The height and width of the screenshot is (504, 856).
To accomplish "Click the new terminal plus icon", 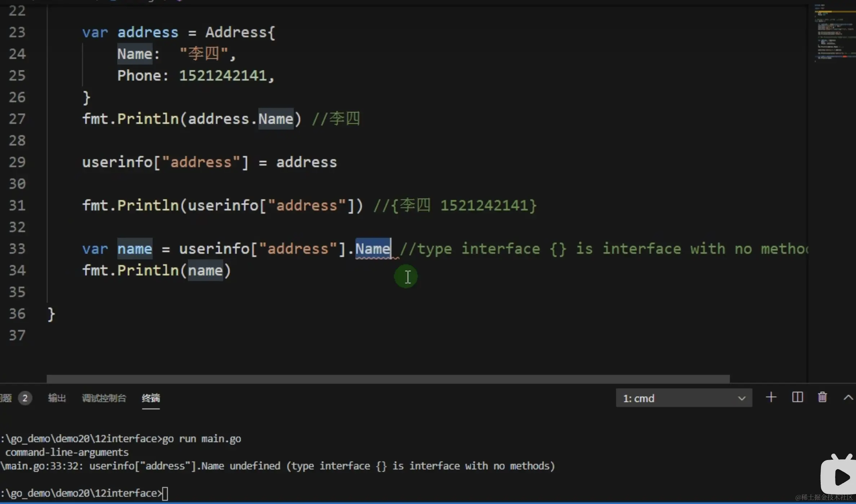I will coord(771,397).
